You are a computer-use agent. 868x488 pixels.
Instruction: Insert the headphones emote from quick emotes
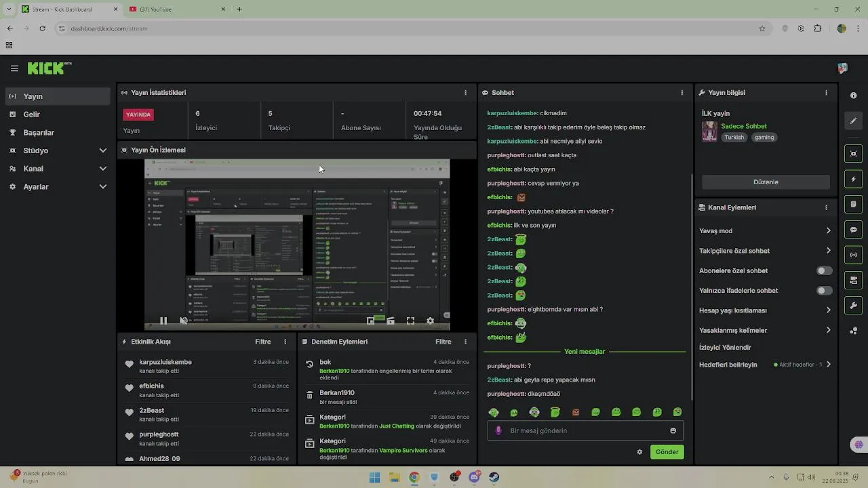pos(534,412)
